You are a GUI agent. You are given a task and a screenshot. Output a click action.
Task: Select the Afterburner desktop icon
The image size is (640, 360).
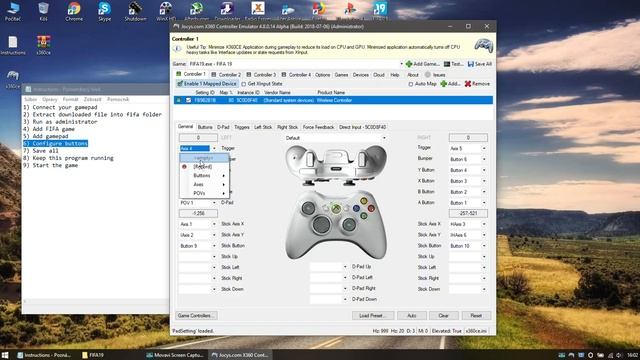(196, 11)
